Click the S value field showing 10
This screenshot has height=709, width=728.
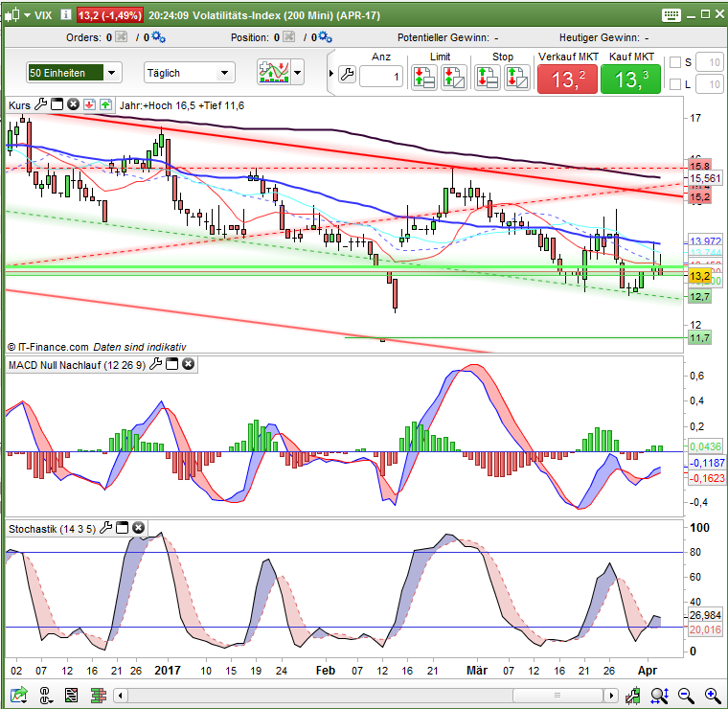tap(709, 62)
